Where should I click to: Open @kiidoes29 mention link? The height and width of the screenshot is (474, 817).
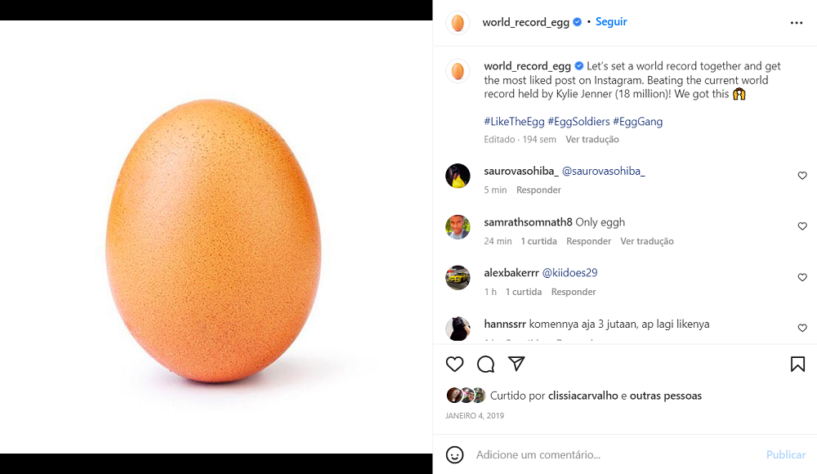[x=570, y=272]
